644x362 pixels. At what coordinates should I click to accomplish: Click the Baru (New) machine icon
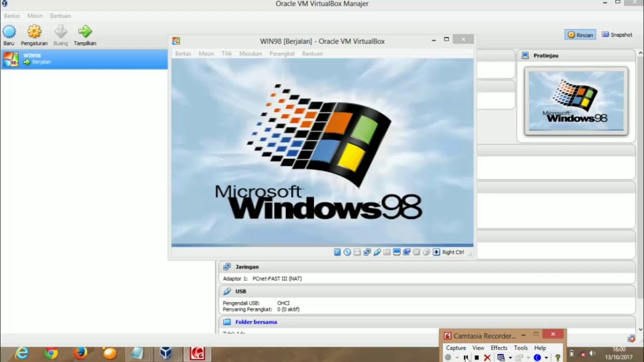(9, 32)
